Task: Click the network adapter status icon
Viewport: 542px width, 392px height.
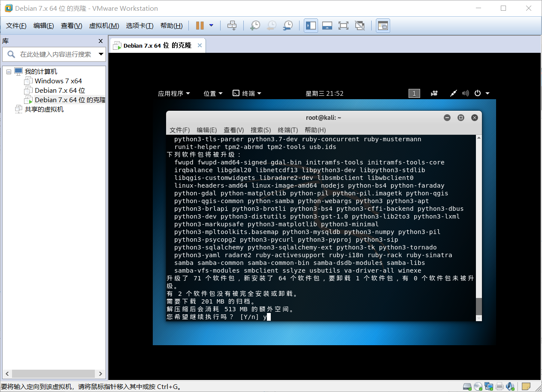Action: click(x=489, y=386)
